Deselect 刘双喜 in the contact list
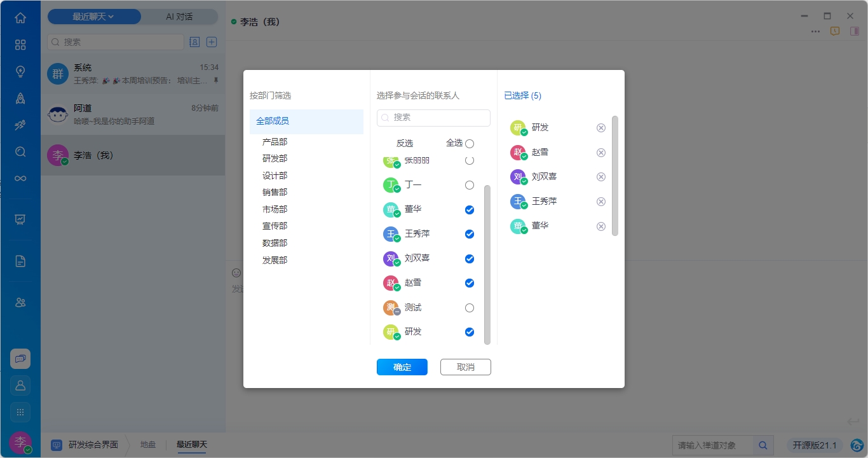 pyautogui.click(x=470, y=259)
